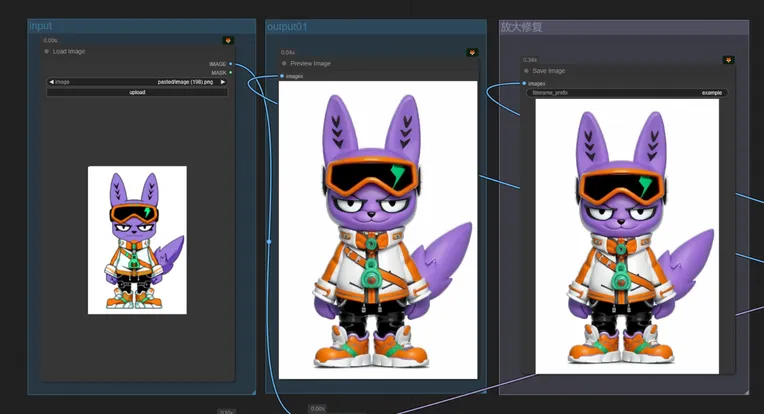Click the images input socket on Save Image
This screenshot has height=414, width=764.
tap(524, 83)
